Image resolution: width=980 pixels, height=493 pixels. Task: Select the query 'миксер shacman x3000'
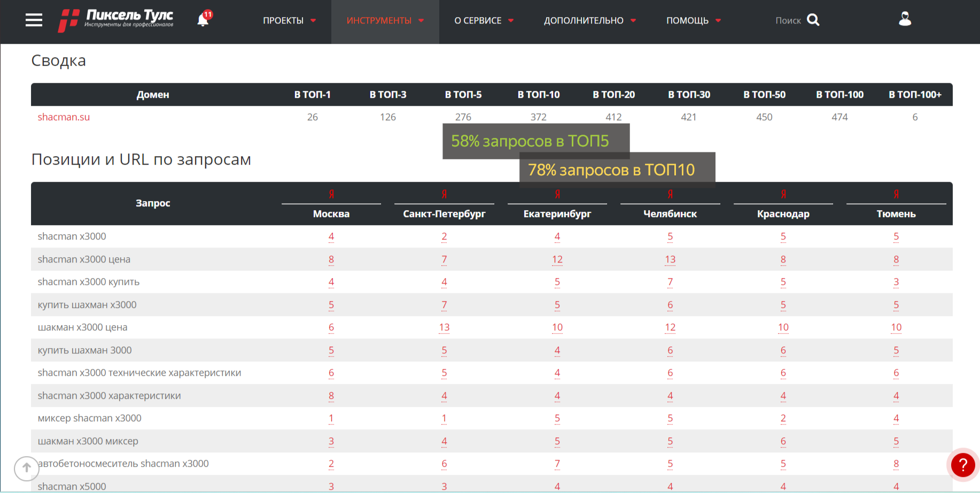pos(89,418)
